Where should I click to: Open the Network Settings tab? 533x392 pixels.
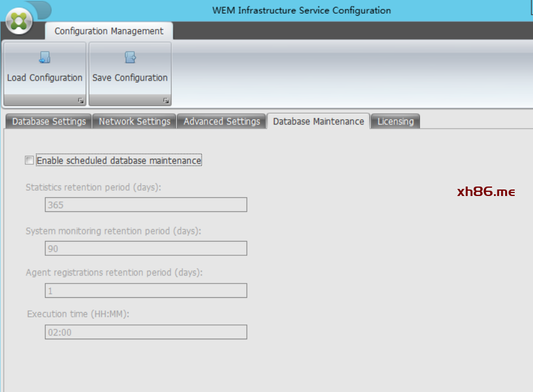(x=135, y=121)
